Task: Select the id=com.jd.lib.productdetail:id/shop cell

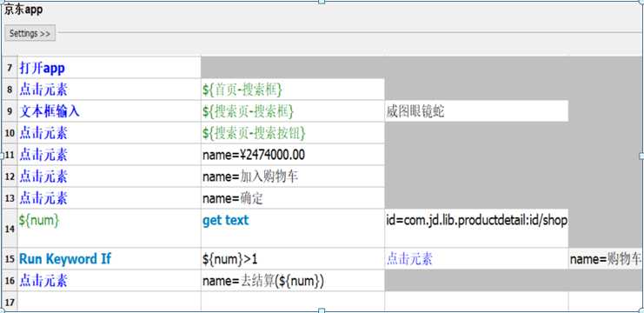Action: click(476, 229)
